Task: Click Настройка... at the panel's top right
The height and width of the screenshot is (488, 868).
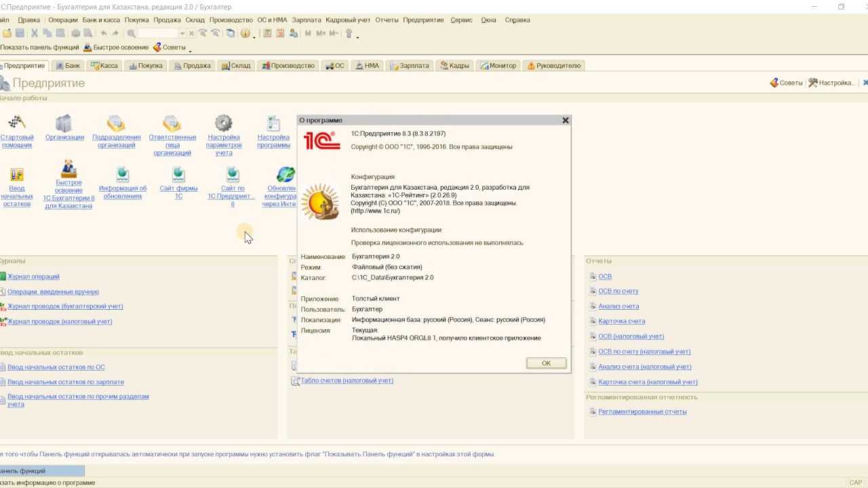Action: [831, 83]
